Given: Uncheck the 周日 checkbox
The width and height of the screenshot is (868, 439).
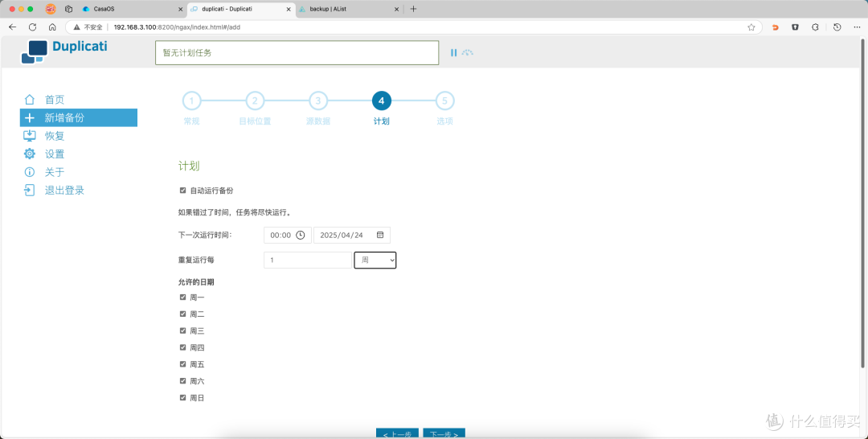Looking at the screenshot, I should (x=182, y=397).
